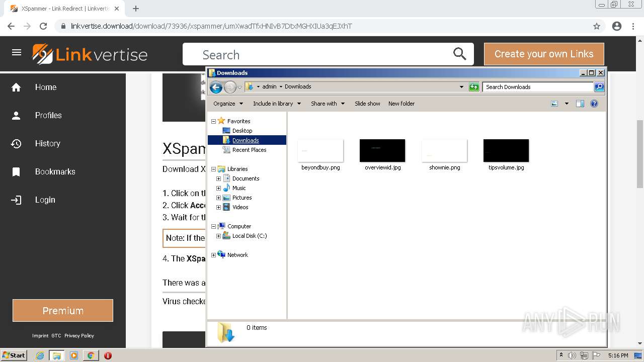644x362 pixels.
Task: Click the Explorer back arrow button
Action: coord(216,87)
